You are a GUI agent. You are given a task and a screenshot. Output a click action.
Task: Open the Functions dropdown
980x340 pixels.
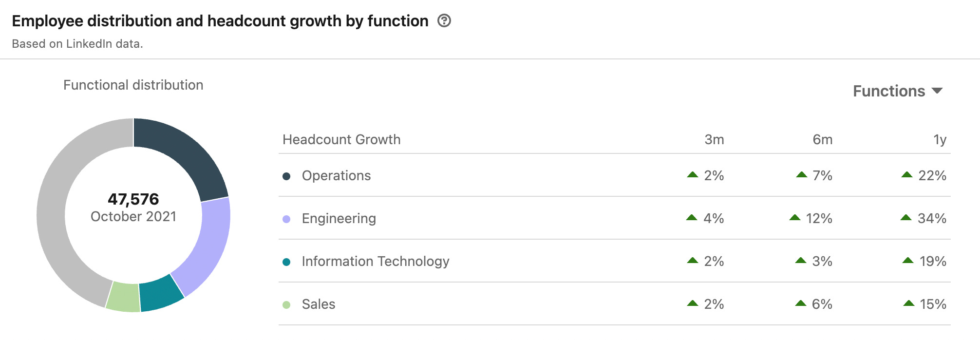coord(898,91)
